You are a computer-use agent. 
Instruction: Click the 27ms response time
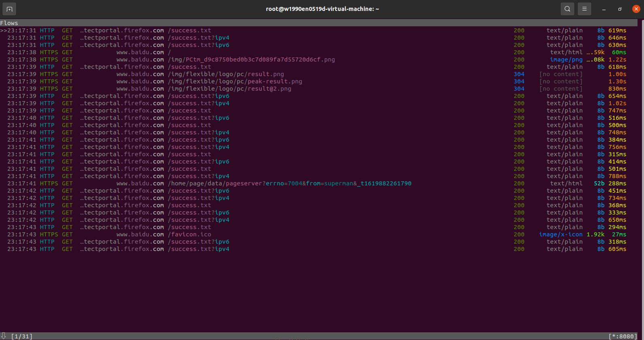tap(619, 234)
